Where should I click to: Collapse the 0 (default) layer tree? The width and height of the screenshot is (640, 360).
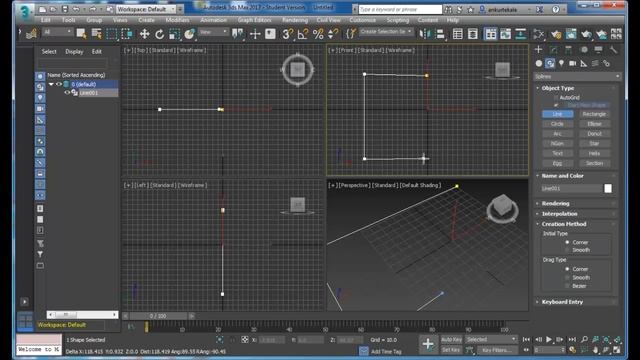pos(51,84)
